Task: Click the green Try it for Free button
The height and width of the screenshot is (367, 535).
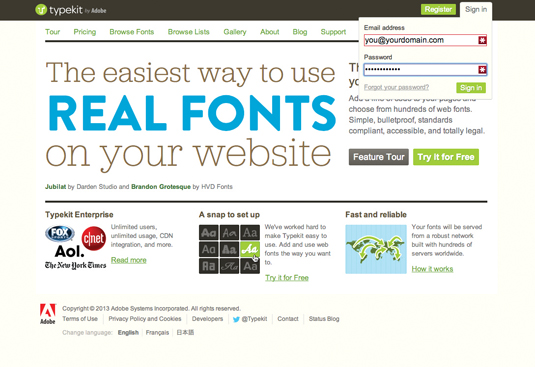Action: [446, 157]
